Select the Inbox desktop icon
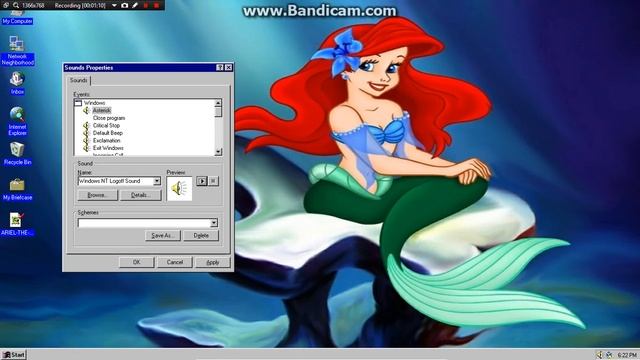This screenshot has width=640, height=360. [x=17, y=83]
